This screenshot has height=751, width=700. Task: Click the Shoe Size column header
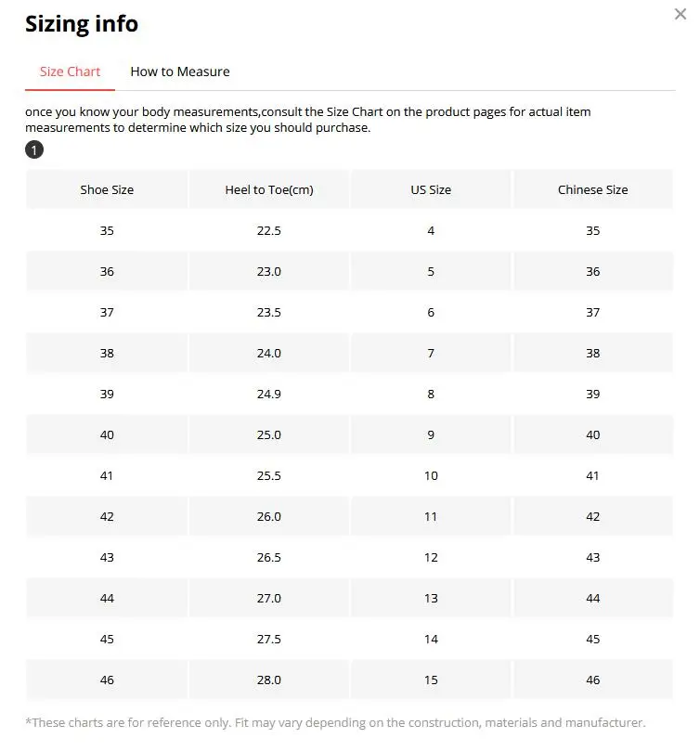pos(107,189)
